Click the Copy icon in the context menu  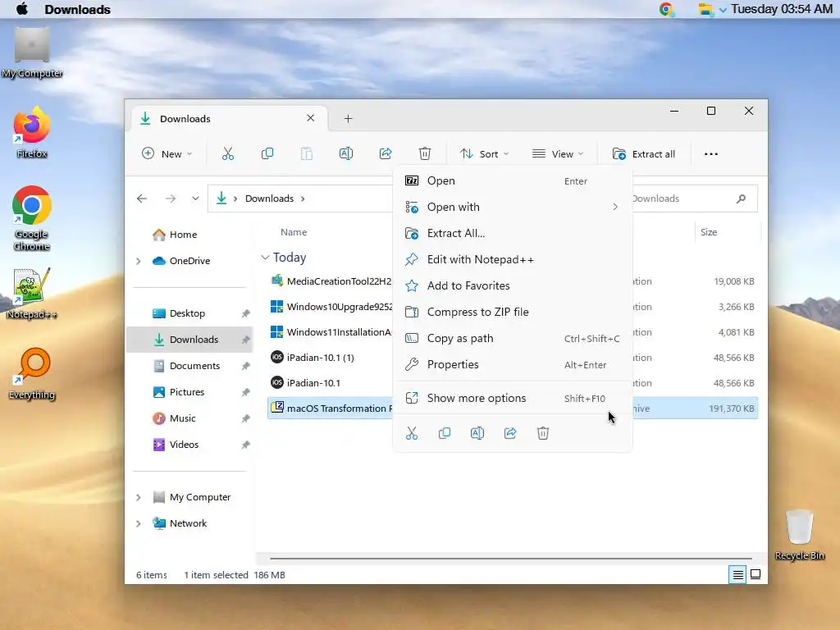point(444,433)
